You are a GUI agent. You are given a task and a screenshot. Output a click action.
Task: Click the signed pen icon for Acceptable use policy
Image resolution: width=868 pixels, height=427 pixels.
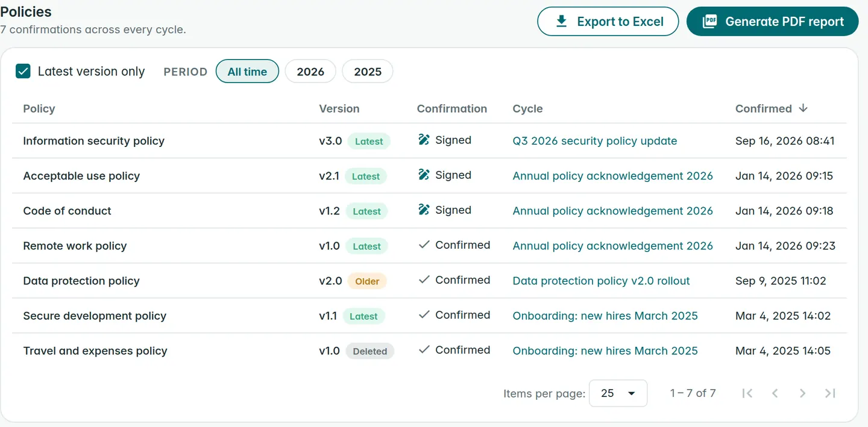click(424, 175)
